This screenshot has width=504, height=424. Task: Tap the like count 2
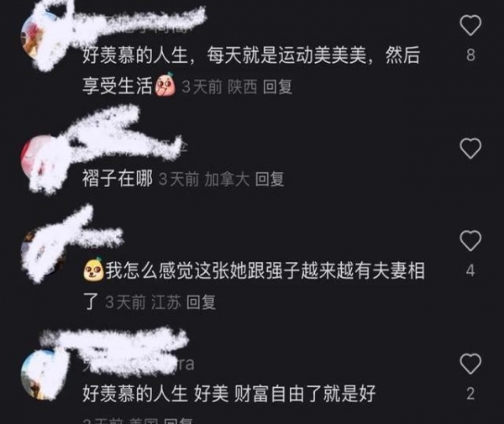pos(470,394)
